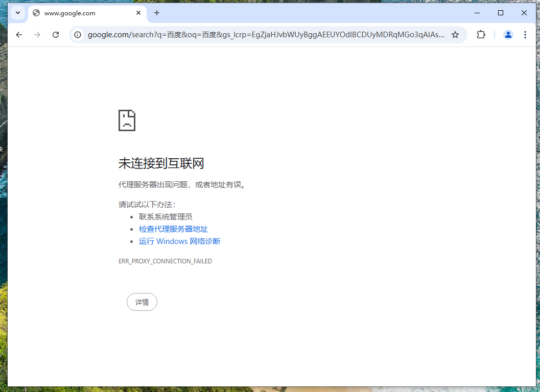540x392 pixels.
Task: Click the ERR_PROXY_CONNECTION_FAILED error code text
Action: [x=165, y=261]
